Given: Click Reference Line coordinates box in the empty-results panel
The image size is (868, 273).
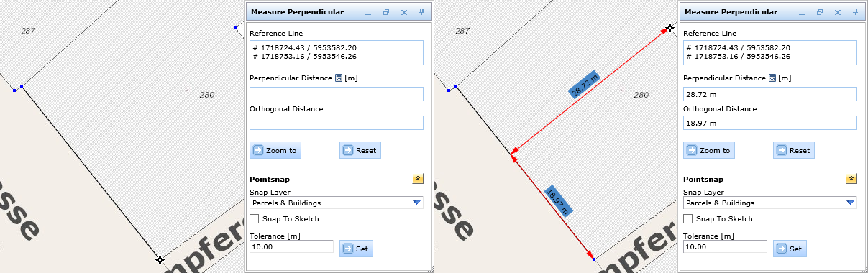Looking at the screenshot, I should point(337,52).
